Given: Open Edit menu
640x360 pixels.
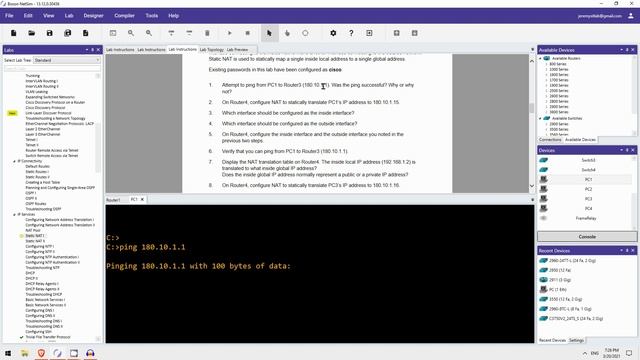Looking at the screenshot, I should tap(28, 16).
